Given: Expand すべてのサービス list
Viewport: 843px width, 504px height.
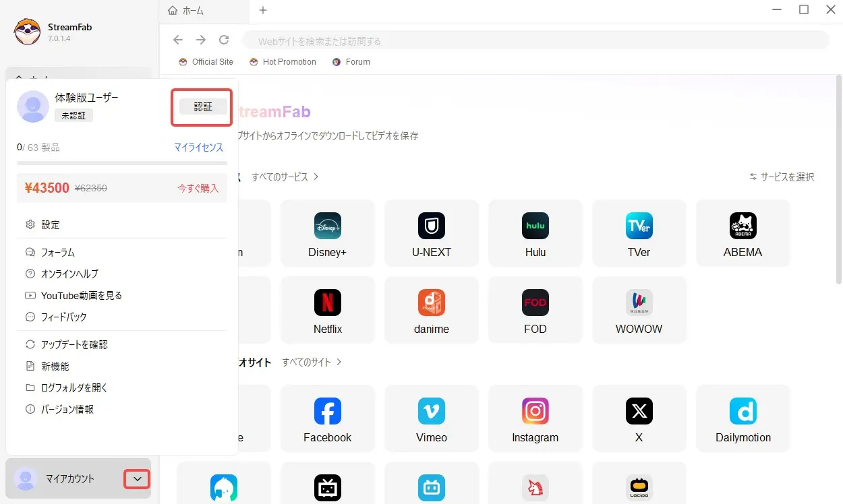Looking at the screenshot, I should (285, 177).
